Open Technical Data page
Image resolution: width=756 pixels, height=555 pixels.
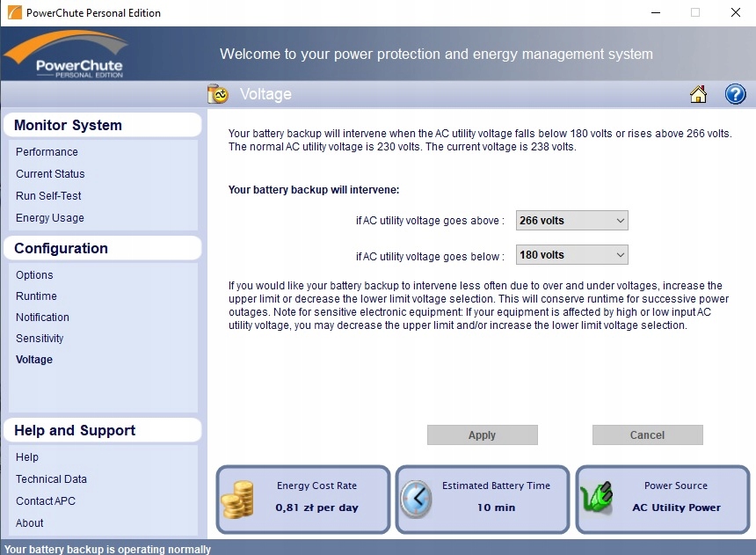tap(51, 479)
